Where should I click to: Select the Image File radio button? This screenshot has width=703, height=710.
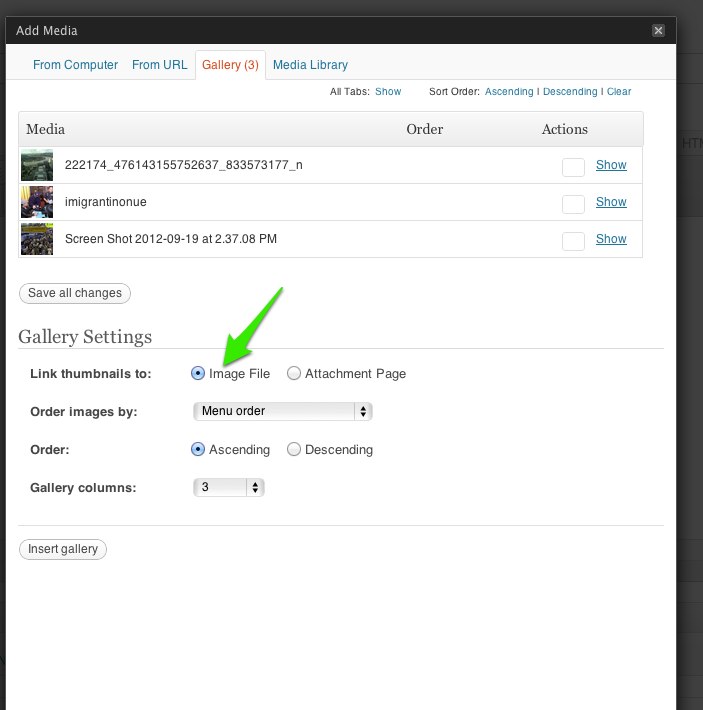(x=198, y=374)
